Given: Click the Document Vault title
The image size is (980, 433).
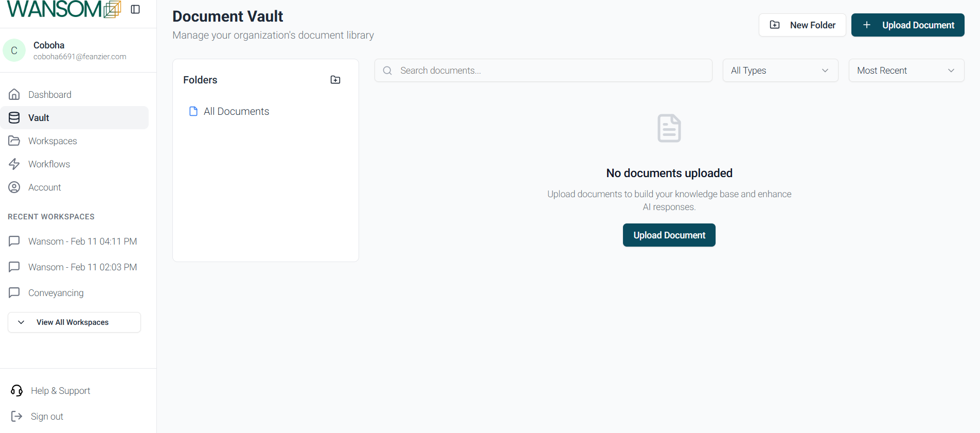Looking at the screenshot, I should (x=228, y=16).
